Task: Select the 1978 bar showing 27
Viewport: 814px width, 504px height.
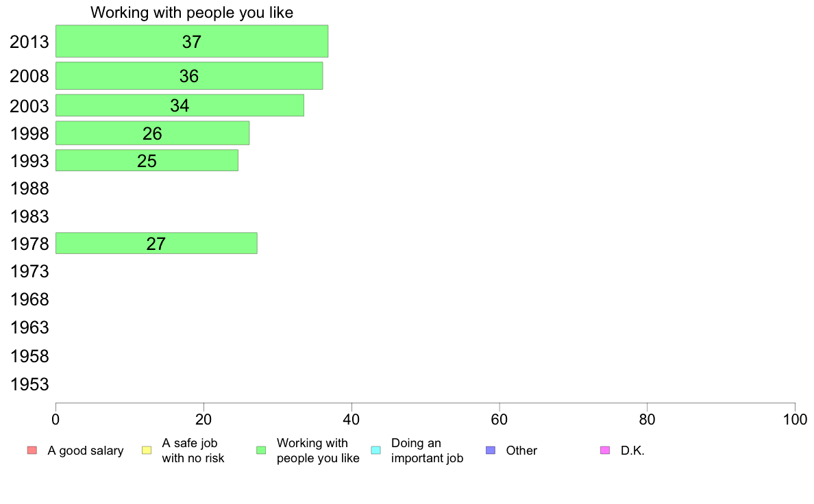Action: [x=156, y=243]
